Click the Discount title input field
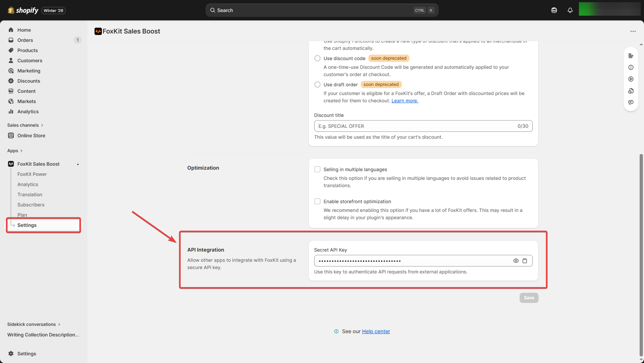 (x=415, y=126)
